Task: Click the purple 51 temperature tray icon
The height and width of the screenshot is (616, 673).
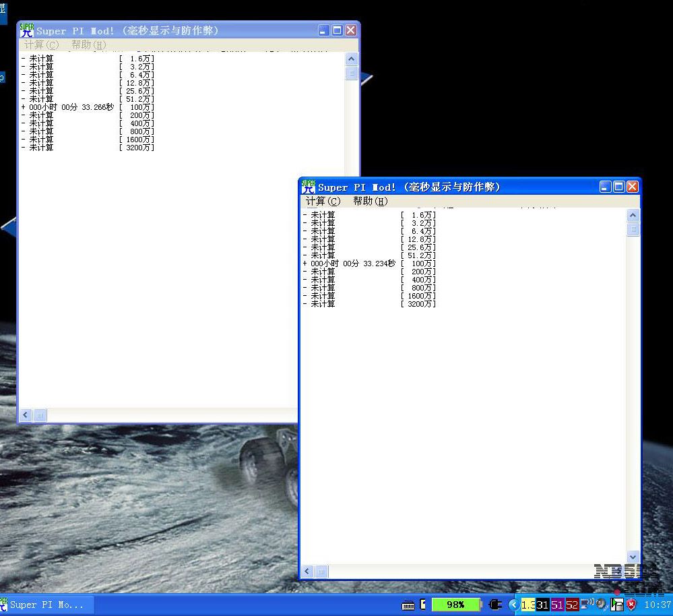Action: point(557,605)
